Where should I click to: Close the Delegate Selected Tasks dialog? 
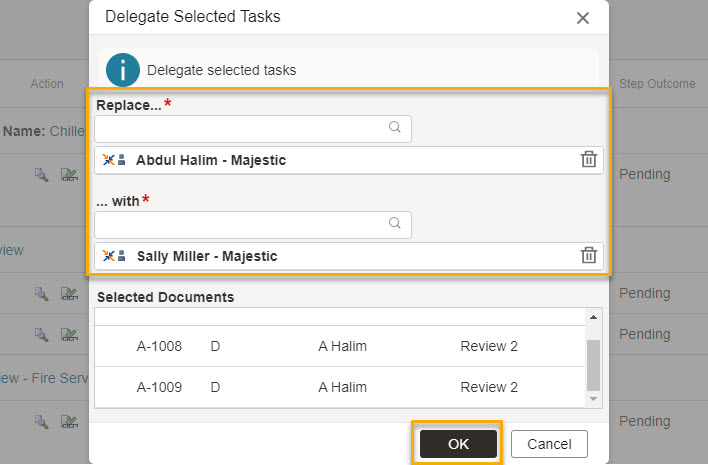pyautogui.click(x=582, y=18)
